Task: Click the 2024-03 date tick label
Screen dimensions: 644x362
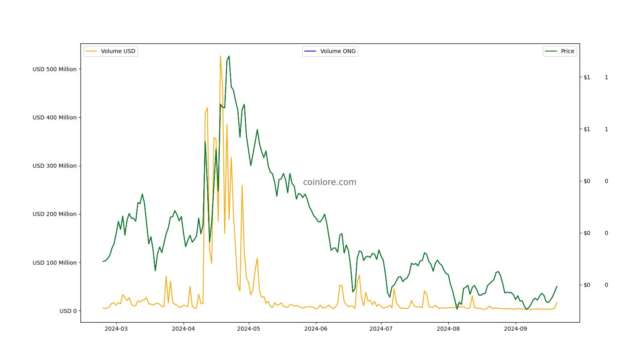Action: pos(116,329)
